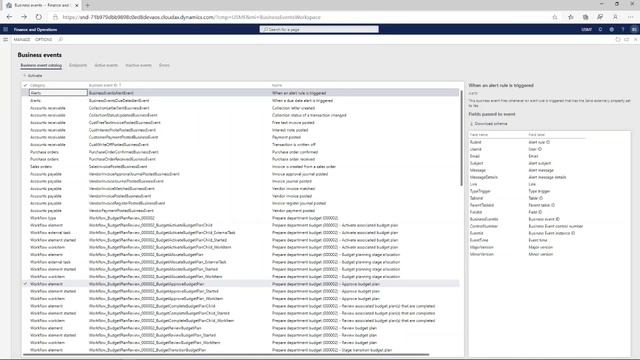Select the Vendor payment posted row
Image resolution: width=640 pixels, height=360 pixels.
tap(241, 211)
